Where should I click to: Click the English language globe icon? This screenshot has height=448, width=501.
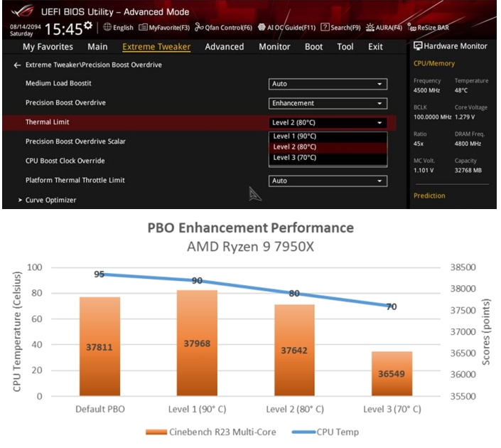click(x=107, y=27)
